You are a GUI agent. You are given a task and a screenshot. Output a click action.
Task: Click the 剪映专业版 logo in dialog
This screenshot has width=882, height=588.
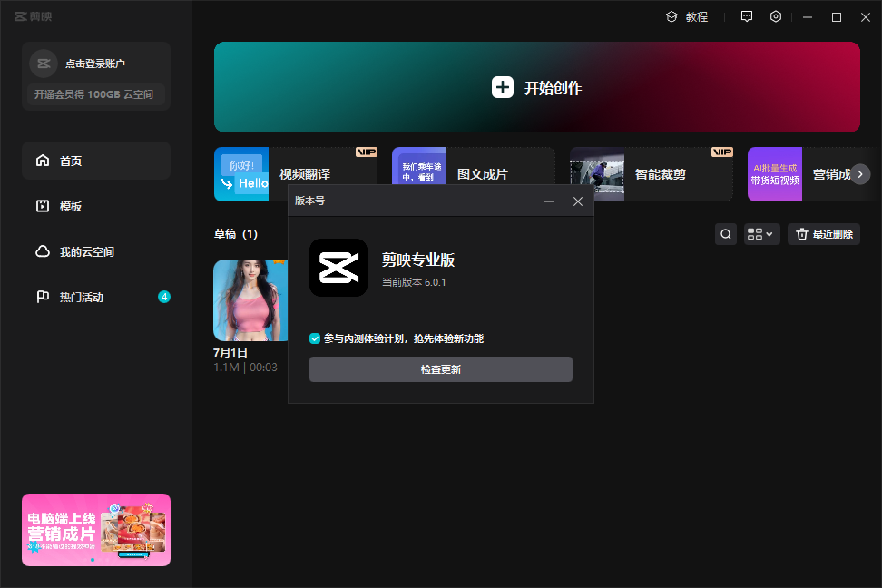[338, 268]
